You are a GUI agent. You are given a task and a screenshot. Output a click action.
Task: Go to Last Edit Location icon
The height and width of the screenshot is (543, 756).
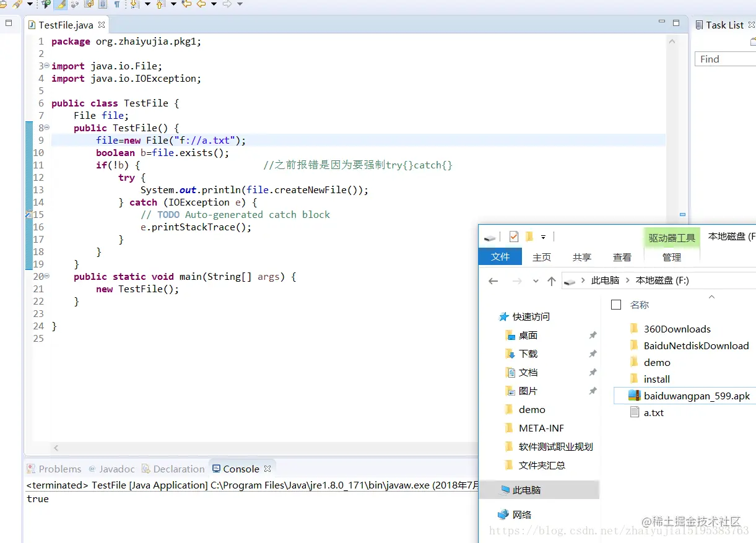click(x=186, y=4)
